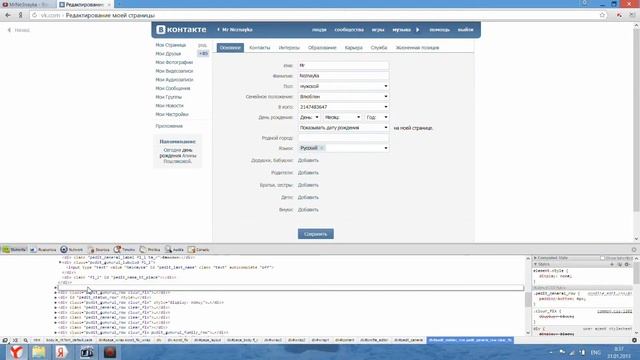Switch to the Образование tab
Screen dimensions: 640x360
322,48
